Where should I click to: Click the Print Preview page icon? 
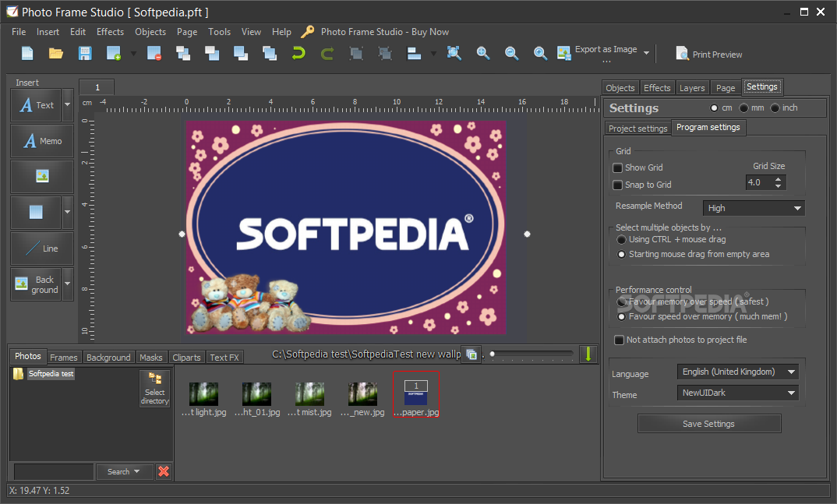(682, 54)
